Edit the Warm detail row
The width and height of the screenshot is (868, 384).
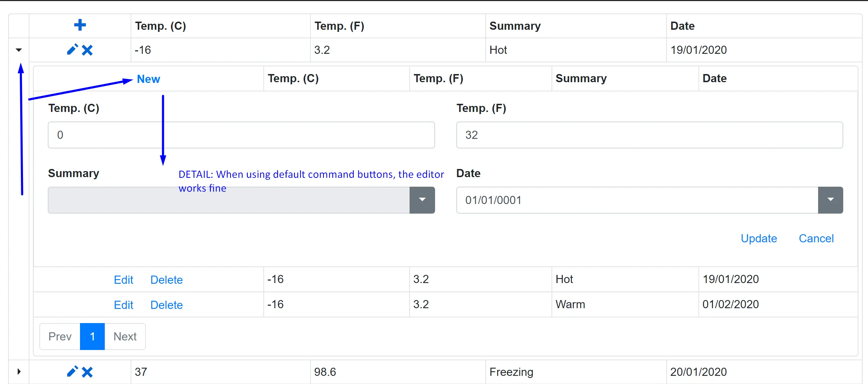point(124,305)
